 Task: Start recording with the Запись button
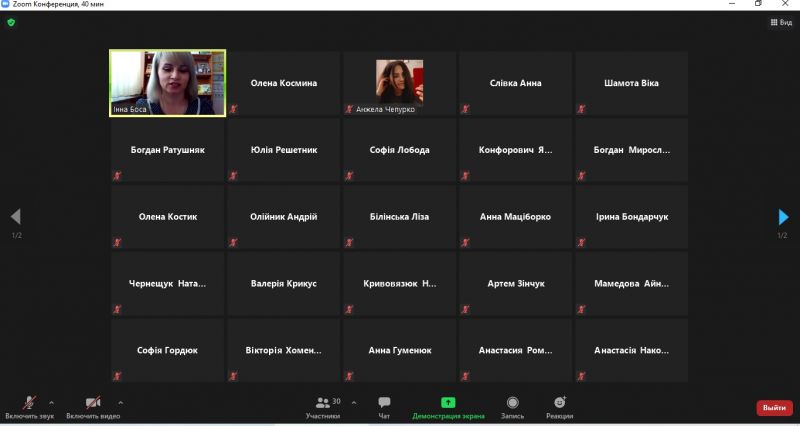point(512,407)
